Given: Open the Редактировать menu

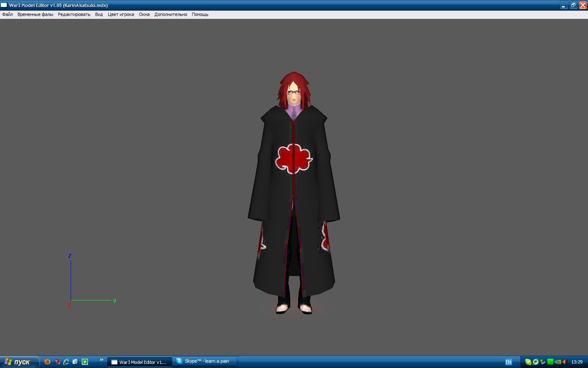Looking at the screenshot, I should point(74,14).
